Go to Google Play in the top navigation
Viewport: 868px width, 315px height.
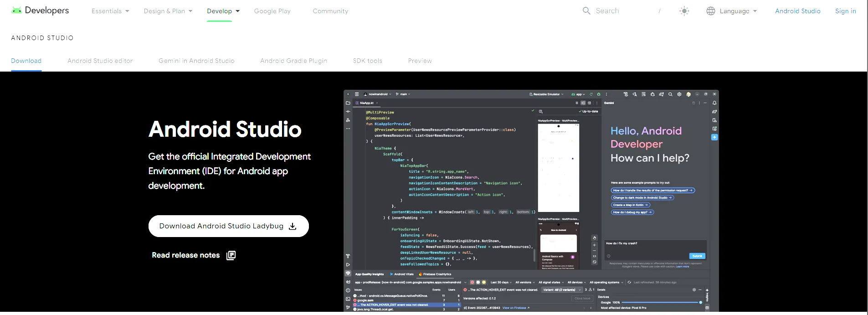(x=272, y=11)
